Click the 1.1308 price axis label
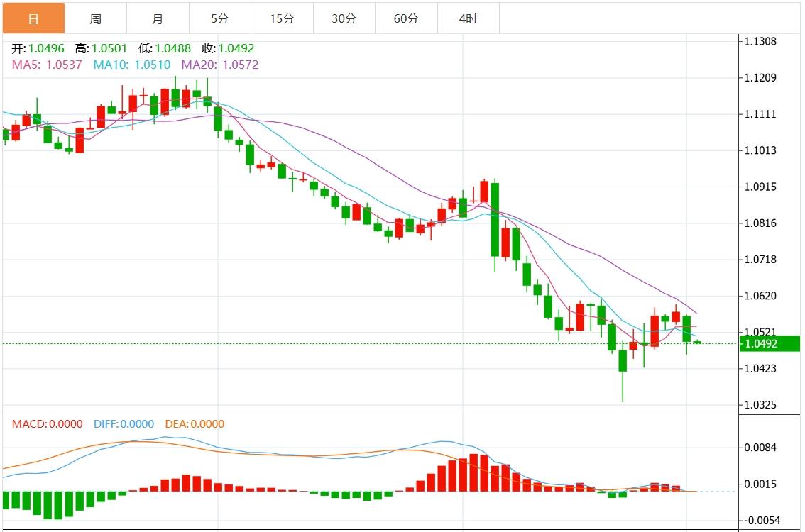Image resolution: width=805 pixels, height=532 pixels. click(x=760, y=41)
